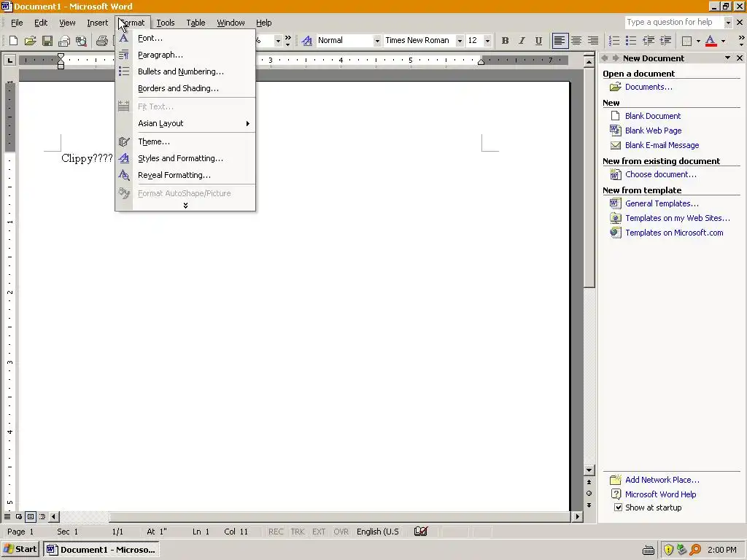The image size is (747, 560).
Task: Click Choose document... link
Action: [661, 174]
